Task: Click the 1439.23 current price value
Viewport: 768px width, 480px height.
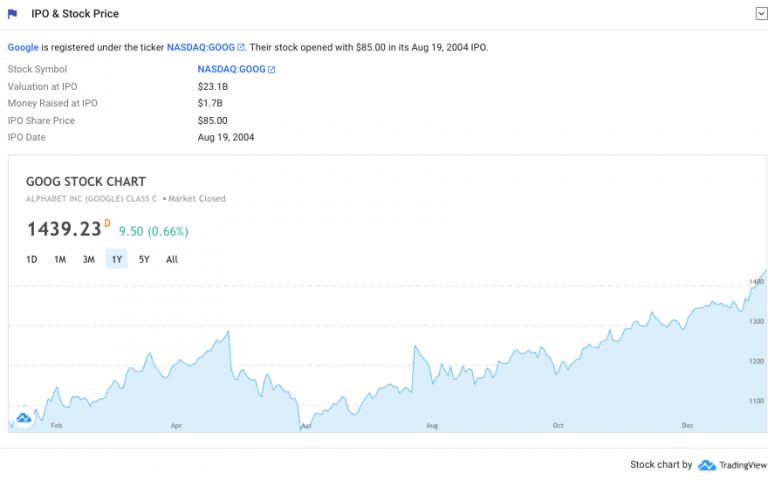Action: 63,229
